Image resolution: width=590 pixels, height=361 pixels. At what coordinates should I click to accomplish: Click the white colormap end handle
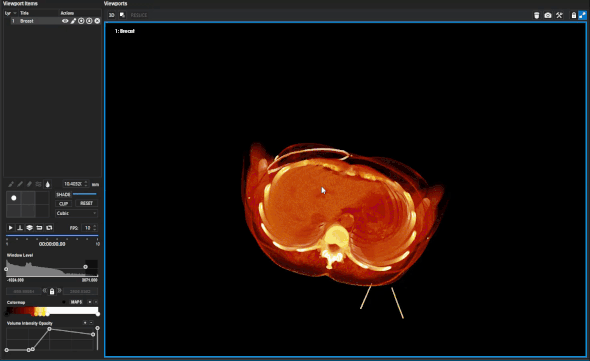(98, 314)
